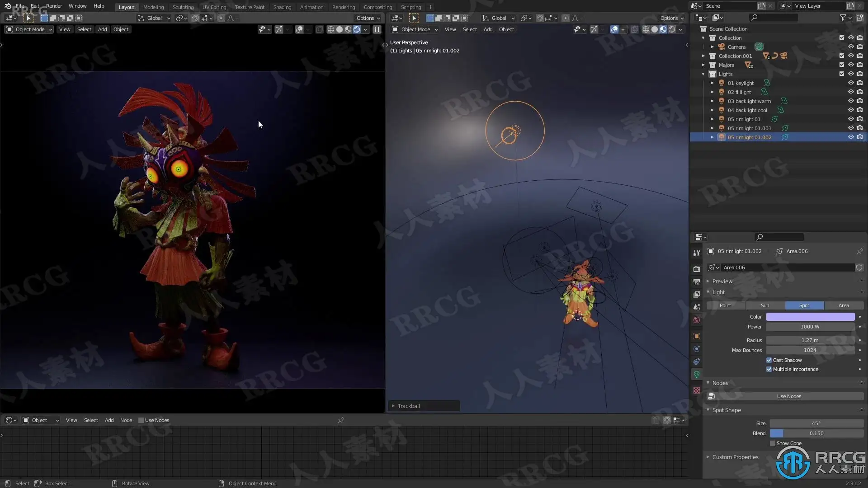868x488 pixels.
Task: Expand the Majora collection
Action: (x=703, y=65)
